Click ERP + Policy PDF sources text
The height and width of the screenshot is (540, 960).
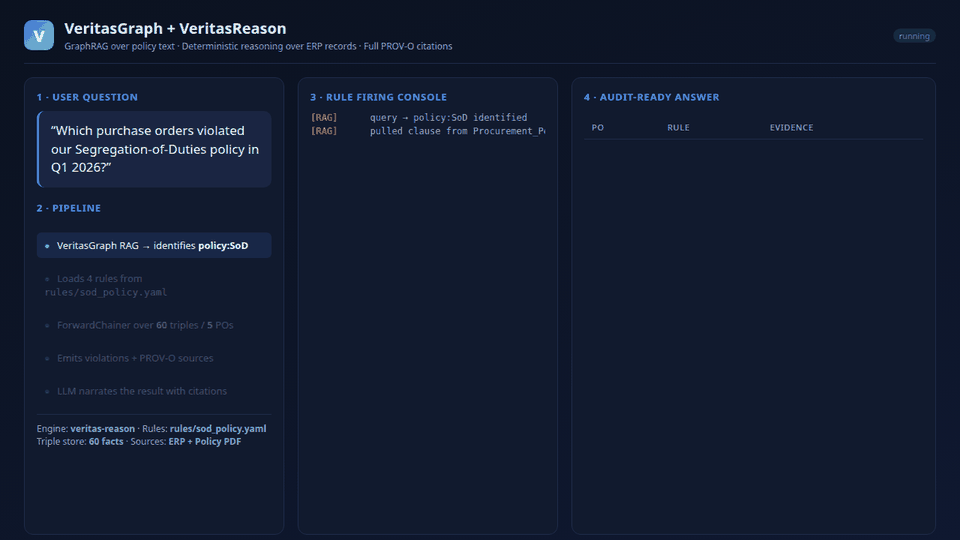pos(204,441)
